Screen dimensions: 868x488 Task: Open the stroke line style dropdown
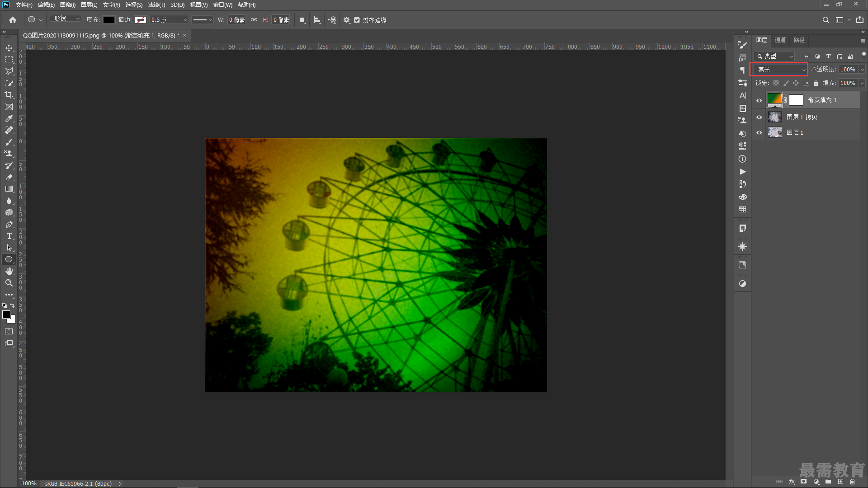[202, 20]
